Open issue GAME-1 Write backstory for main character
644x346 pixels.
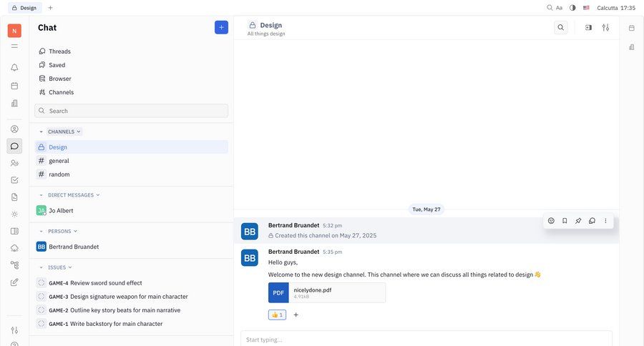[x=132, y=323]
